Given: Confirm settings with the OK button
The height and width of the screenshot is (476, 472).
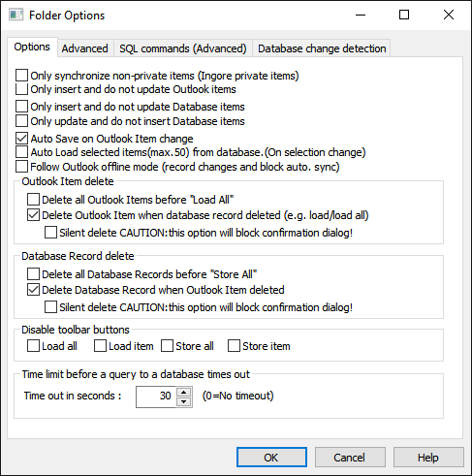Looking at the screenshot, I should (271, 458).
